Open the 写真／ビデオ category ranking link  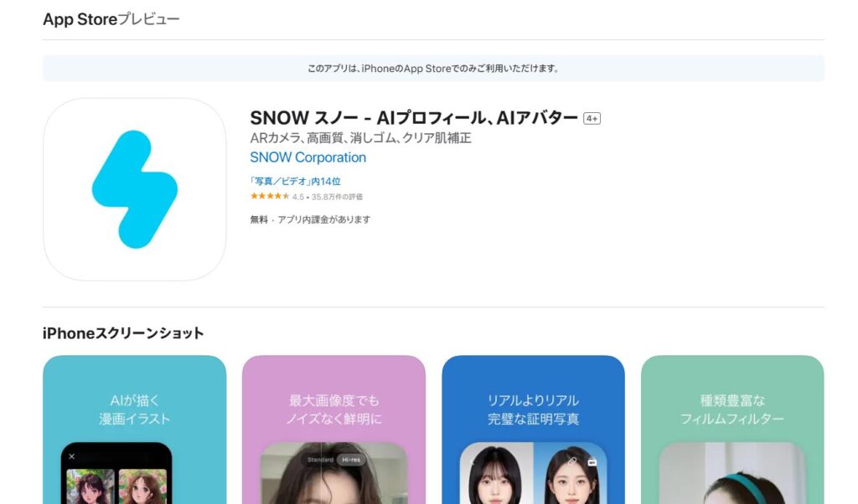coord(296,181)
